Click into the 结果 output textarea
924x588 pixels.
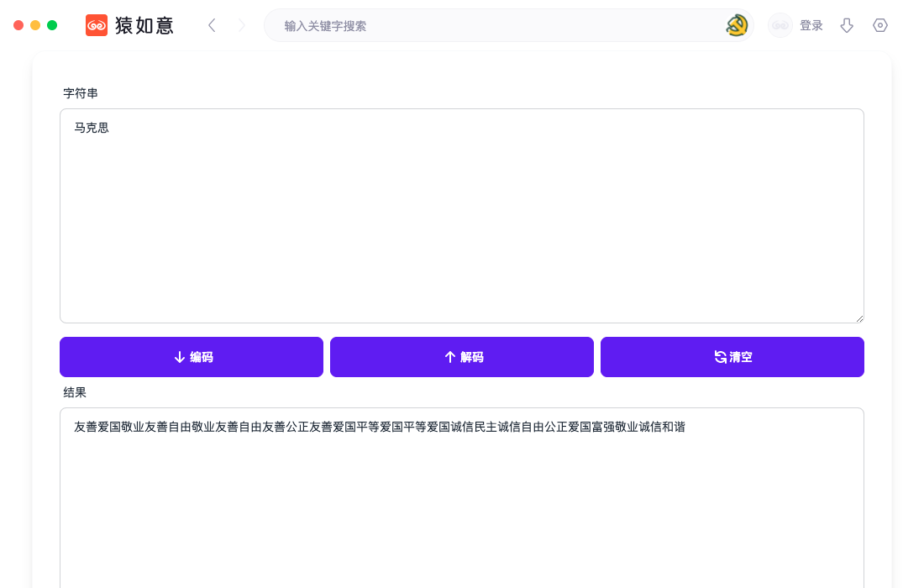point(462,498)
